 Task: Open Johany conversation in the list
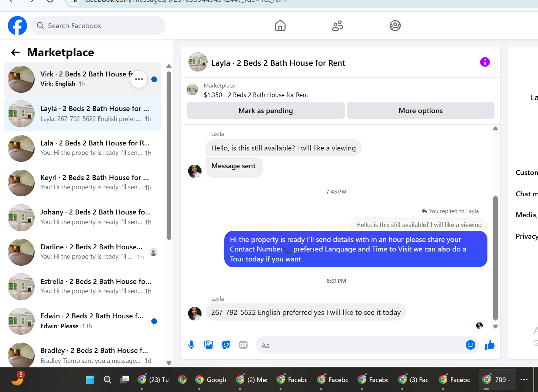tap(82, 217)
